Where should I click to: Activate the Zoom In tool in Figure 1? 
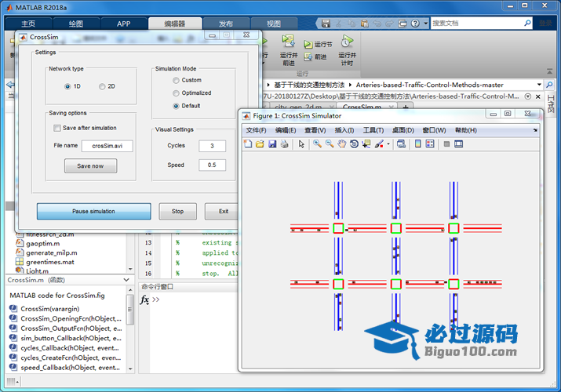point(317,144)
